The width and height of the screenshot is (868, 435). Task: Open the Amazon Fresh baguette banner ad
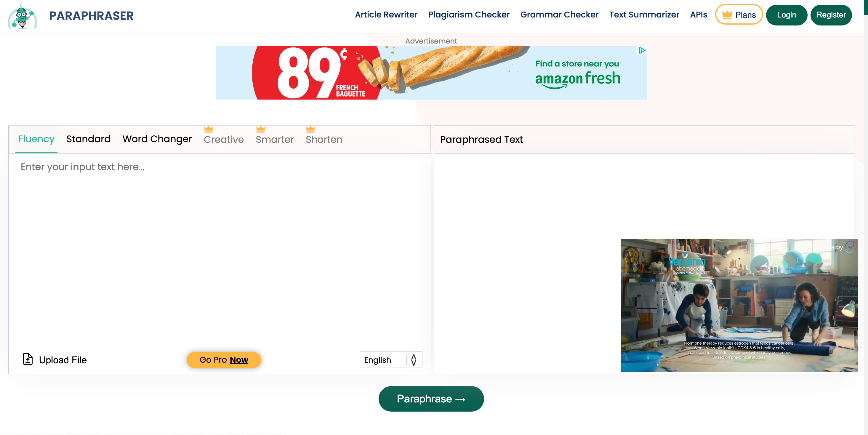click(x=431, y=73)
